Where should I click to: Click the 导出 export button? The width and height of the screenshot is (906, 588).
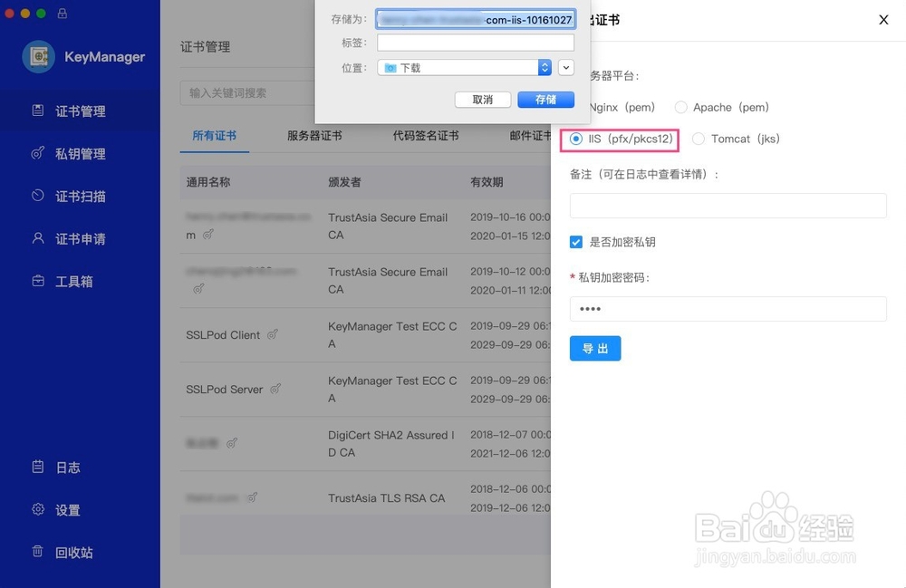point(595,348)
